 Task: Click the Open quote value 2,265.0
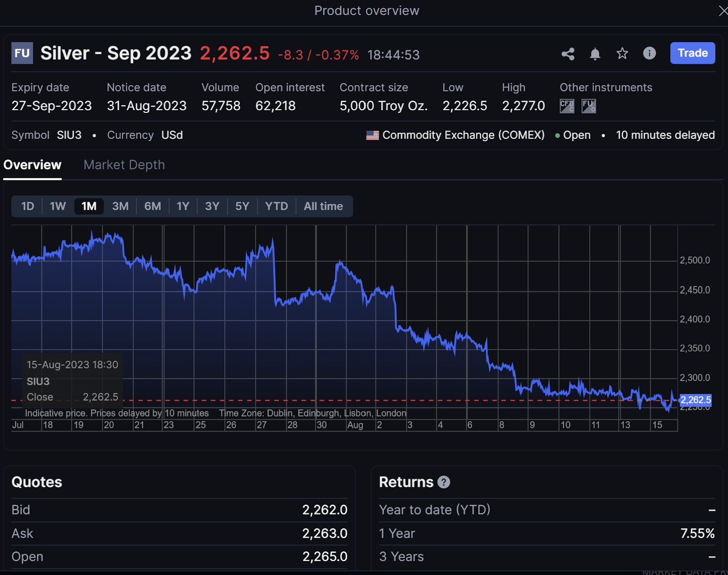(325, 557)
